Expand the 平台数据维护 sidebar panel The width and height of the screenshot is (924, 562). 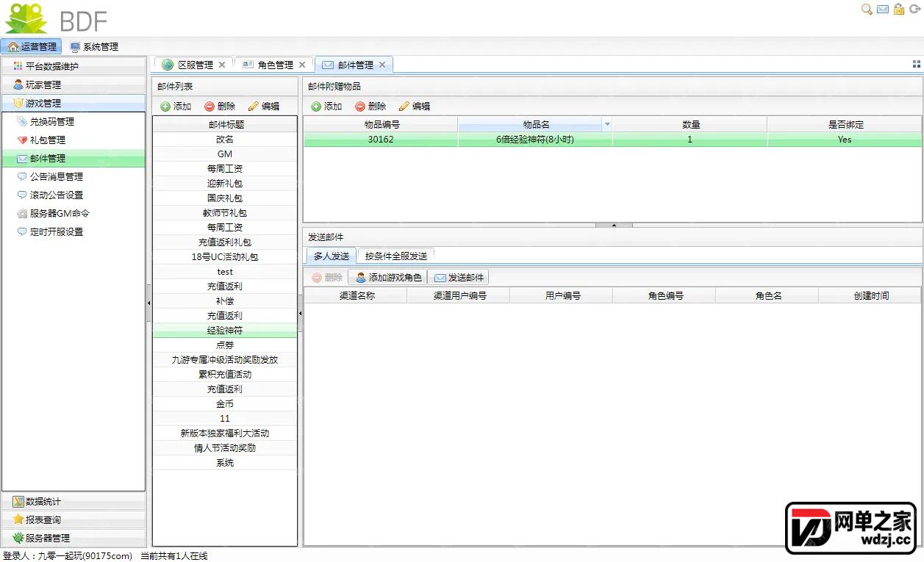(x=74, y=66)
